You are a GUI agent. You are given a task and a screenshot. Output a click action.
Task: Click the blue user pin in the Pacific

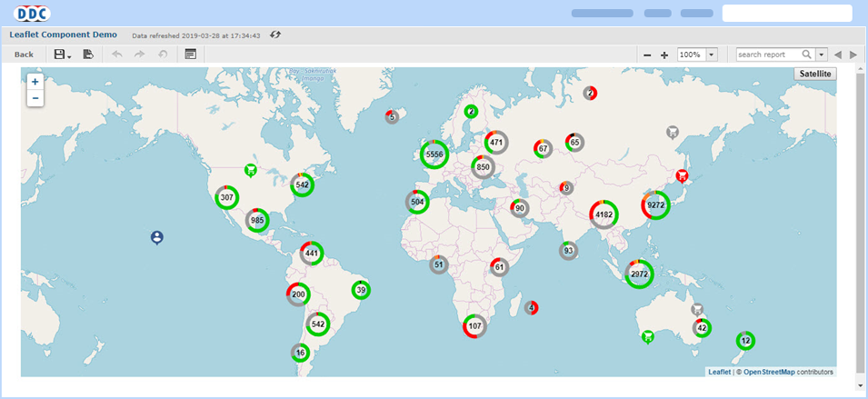157,238
